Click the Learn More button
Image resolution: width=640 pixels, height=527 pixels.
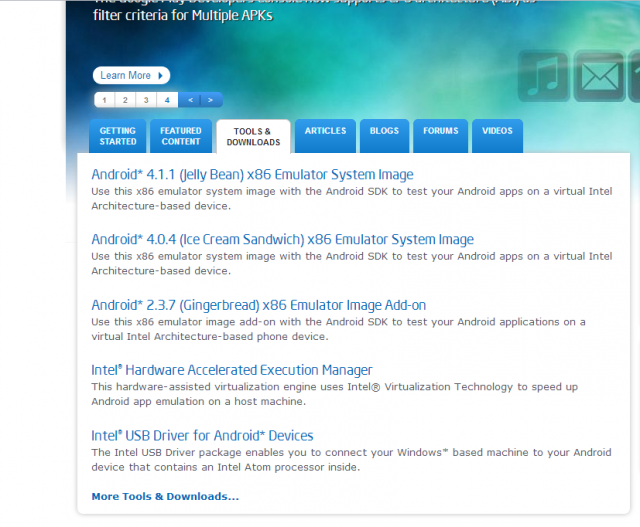(x=131, y=76)
